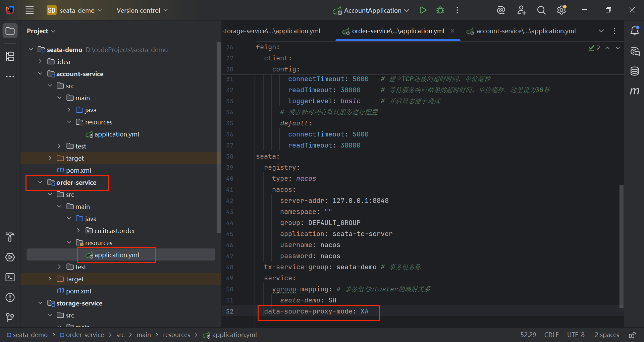Screen dimensions: 644x342
Task: Open the Project tool window icon
Action: pos(10,31)
